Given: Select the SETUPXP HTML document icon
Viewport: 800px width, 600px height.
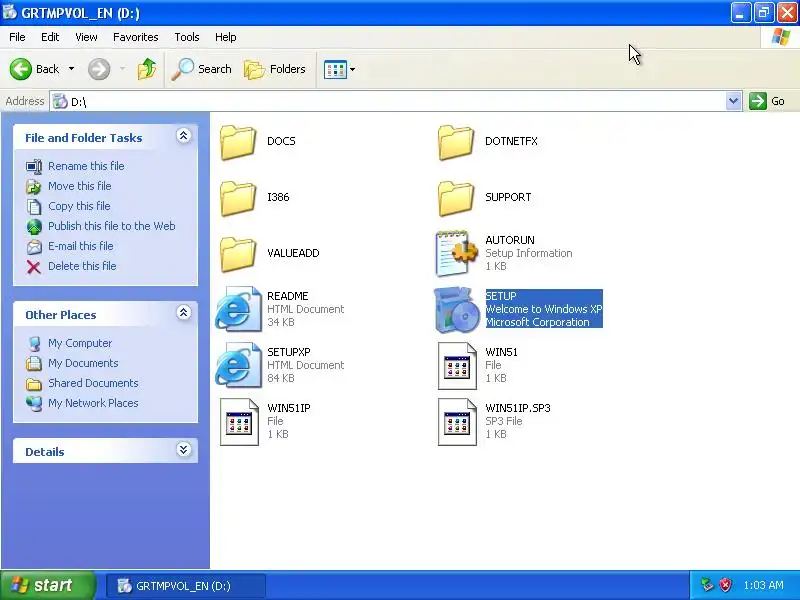Looking at the screenshot, I should (238, 365).
